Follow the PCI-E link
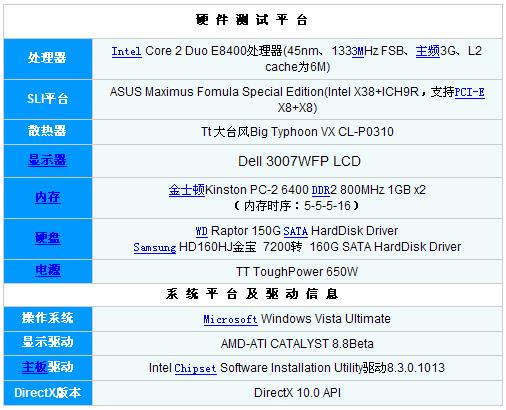This screenshot has width=506, height=410. pos(469,92)
